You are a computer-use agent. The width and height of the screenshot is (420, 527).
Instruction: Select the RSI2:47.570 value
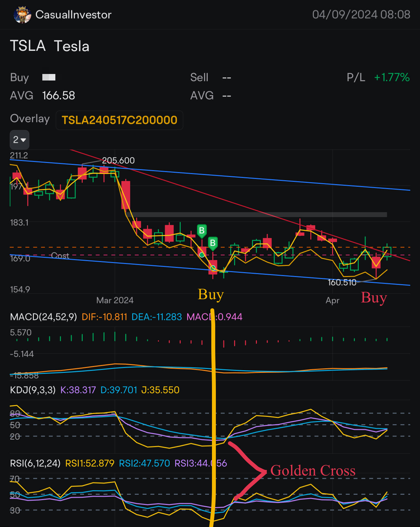click(x=145, y=463)
